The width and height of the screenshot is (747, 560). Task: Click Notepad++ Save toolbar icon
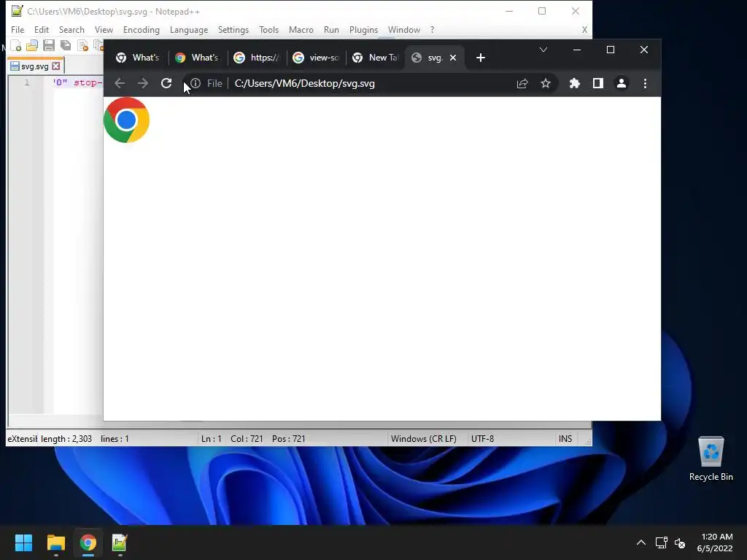tap(49, 46)
